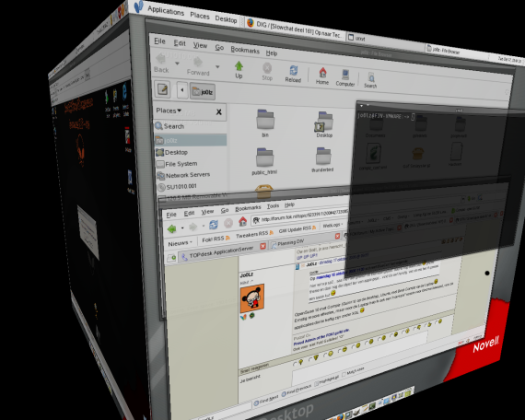Click the Firefox home icon

pos(243,221)
